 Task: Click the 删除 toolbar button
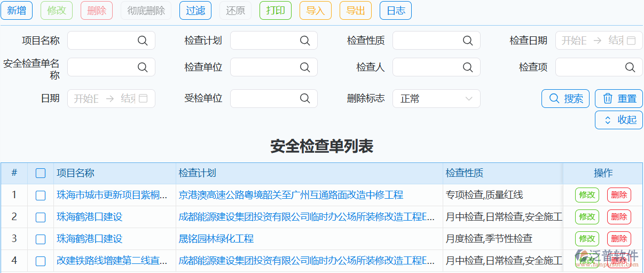click(97, 11)
